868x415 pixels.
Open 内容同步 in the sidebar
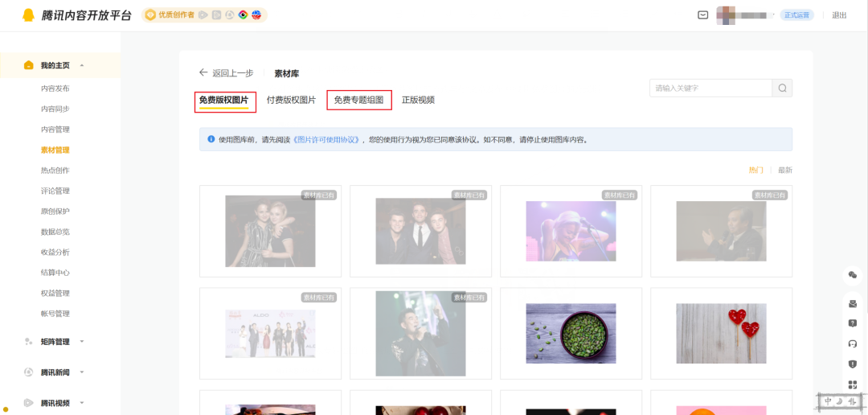coord(55,109)
